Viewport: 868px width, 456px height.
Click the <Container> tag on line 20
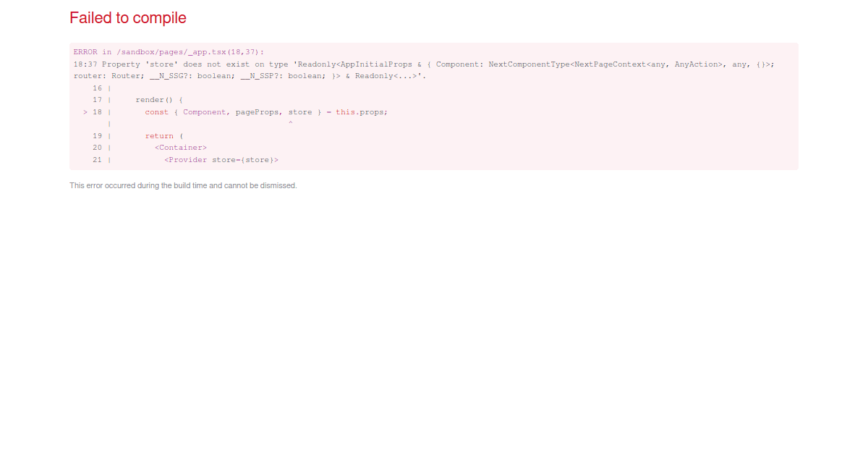coord(180,147)
